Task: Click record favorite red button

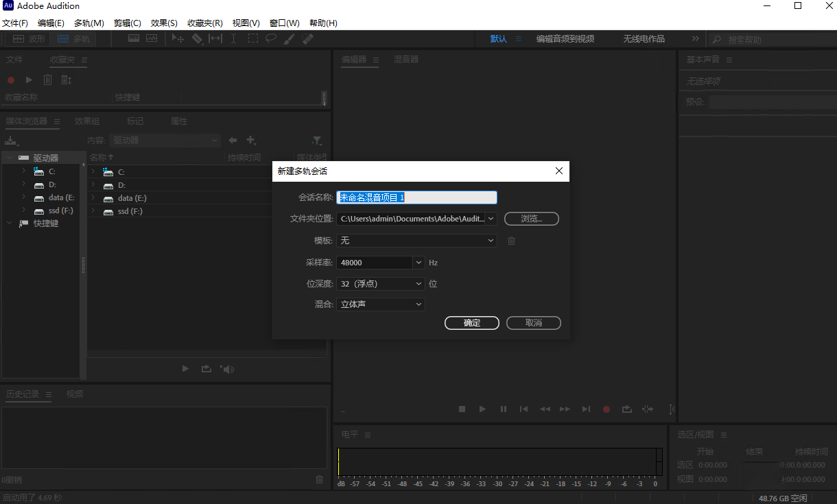Action: pyautogui.click(x=11, y=80)
